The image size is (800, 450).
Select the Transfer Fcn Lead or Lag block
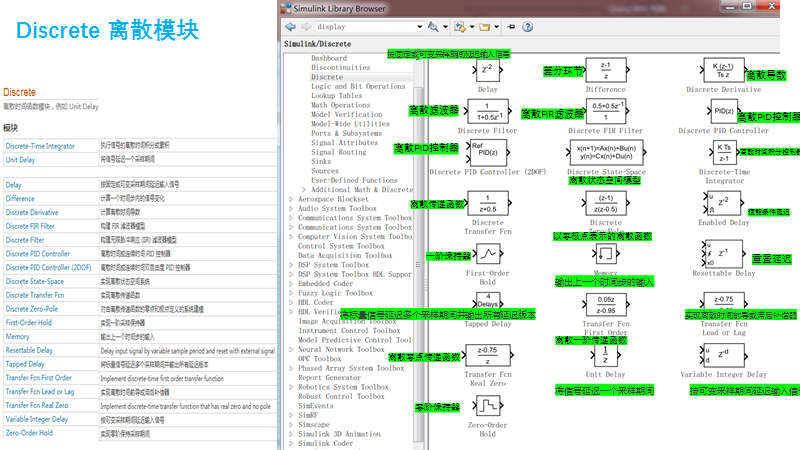(723, 301)
